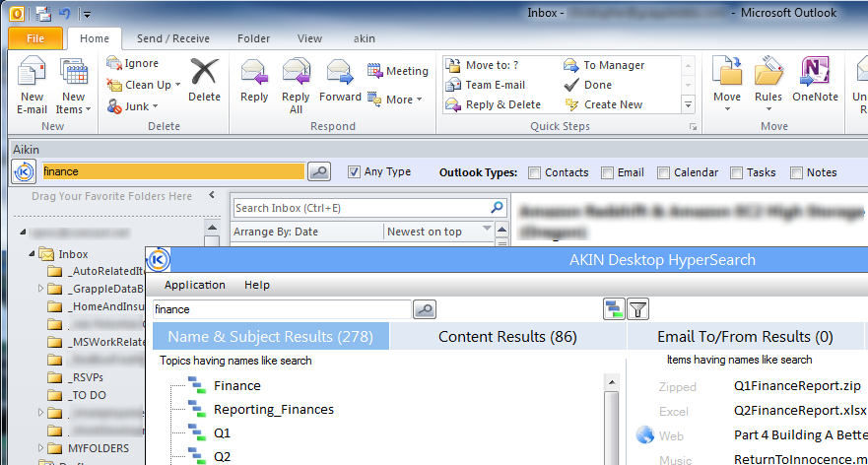This screenshot has width=868, height=465.
Task: Click the Search Inbox field
Action: 360,208
